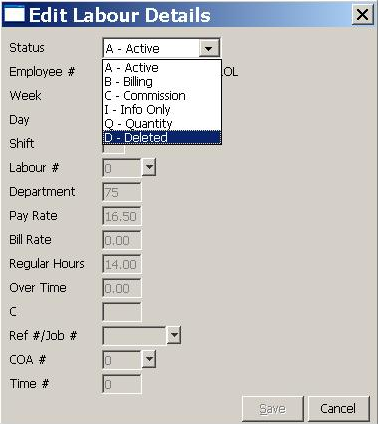This screenshot has height=424, width=378.
Task: Click the Pay Rate field 16.50
Action: pyautogui.click(x=122, y=216)
